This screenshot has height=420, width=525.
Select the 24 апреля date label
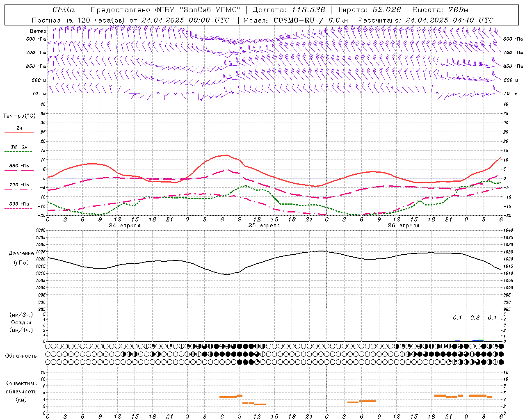tap(124, 226)
